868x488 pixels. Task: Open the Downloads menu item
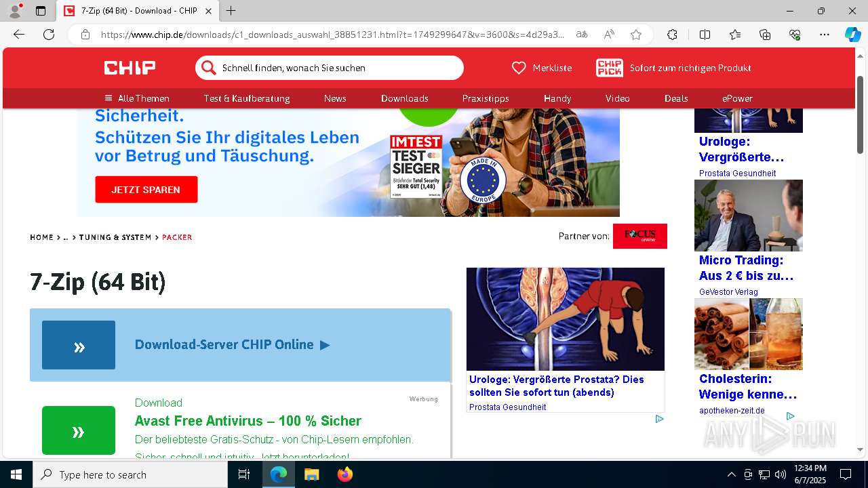[405, 98]
